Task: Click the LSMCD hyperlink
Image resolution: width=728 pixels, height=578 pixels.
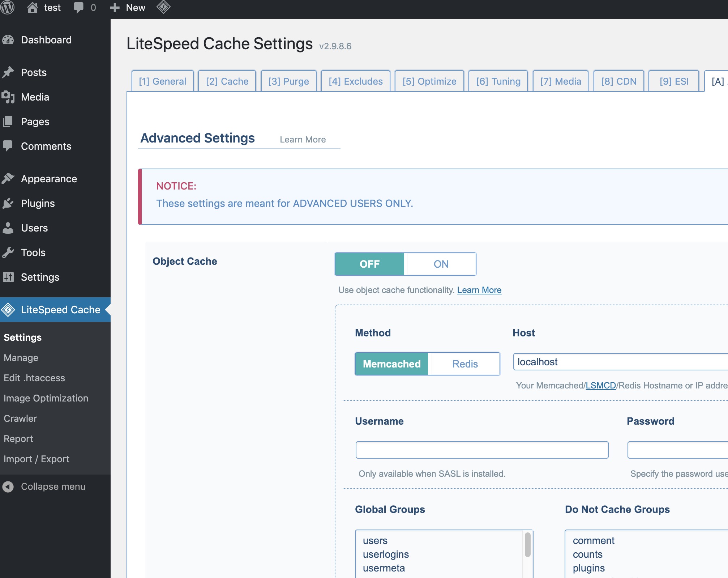Action: pos(600,385)
